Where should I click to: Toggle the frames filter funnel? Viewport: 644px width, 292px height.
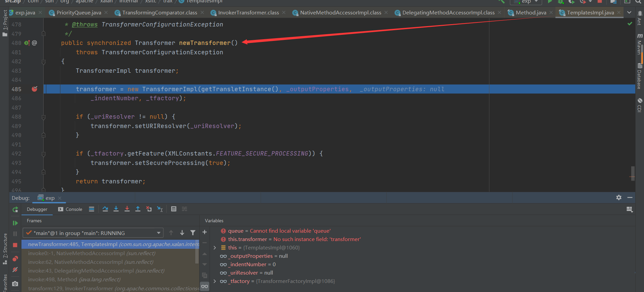tap(193, 233)
